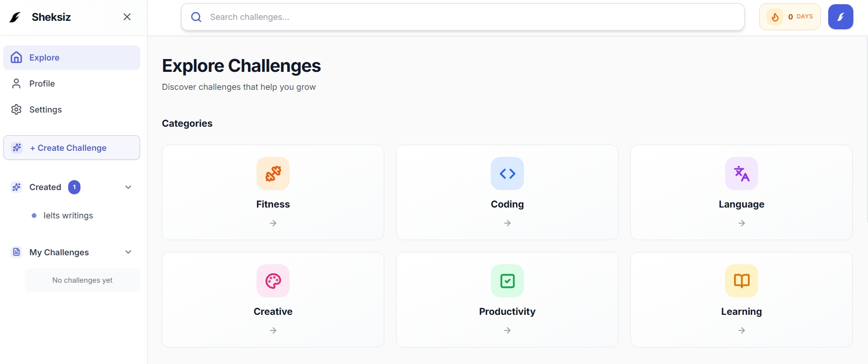The height and width of the screenshot is (364, 868).
Task: Click the Productivity checkmark icon
Action: 507,281
